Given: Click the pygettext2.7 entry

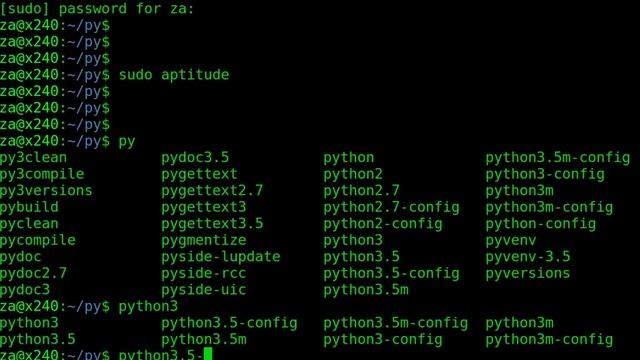Looking at the screenshot, I should (212, 191).
